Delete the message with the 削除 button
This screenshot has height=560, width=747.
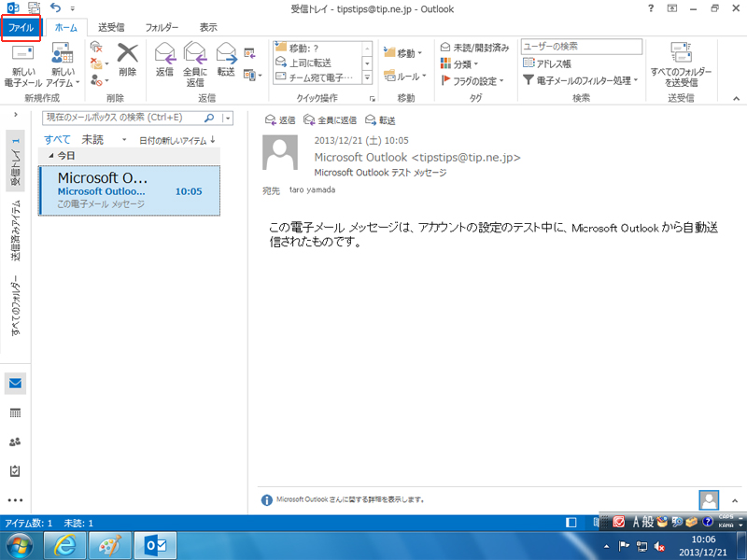tap(127, 60)
